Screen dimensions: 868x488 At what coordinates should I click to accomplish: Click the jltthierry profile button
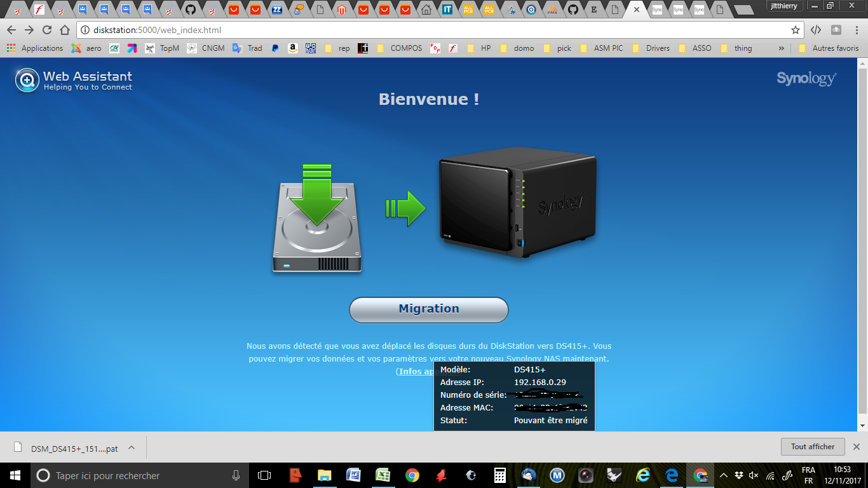point(783,6)
